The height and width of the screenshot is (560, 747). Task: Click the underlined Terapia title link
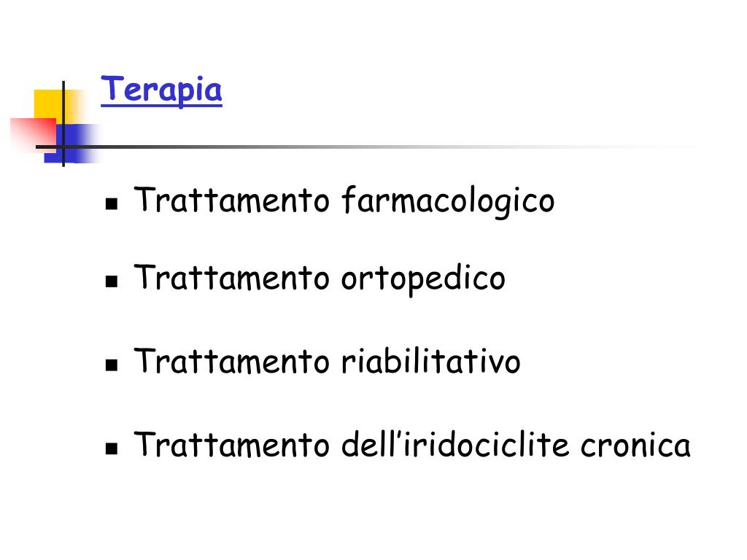pyautogui.click(x=161, y=90)
